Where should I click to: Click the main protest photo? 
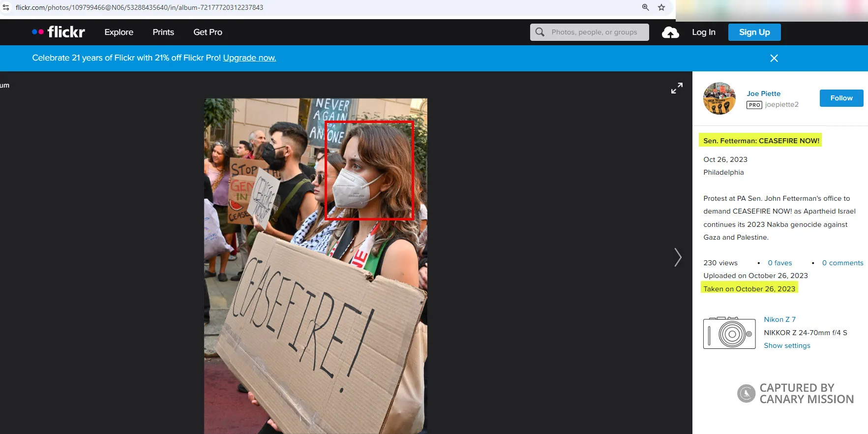(316, 266)
